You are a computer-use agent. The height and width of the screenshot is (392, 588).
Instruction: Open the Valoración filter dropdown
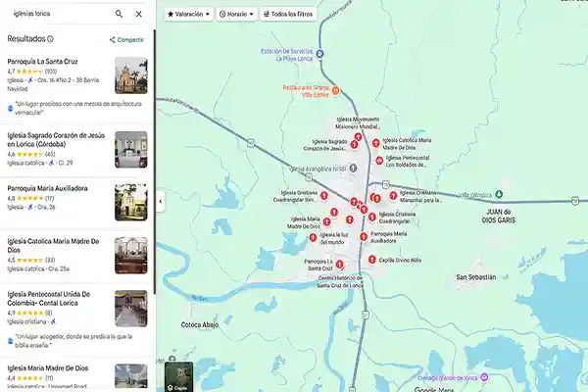tap(188, 15)
